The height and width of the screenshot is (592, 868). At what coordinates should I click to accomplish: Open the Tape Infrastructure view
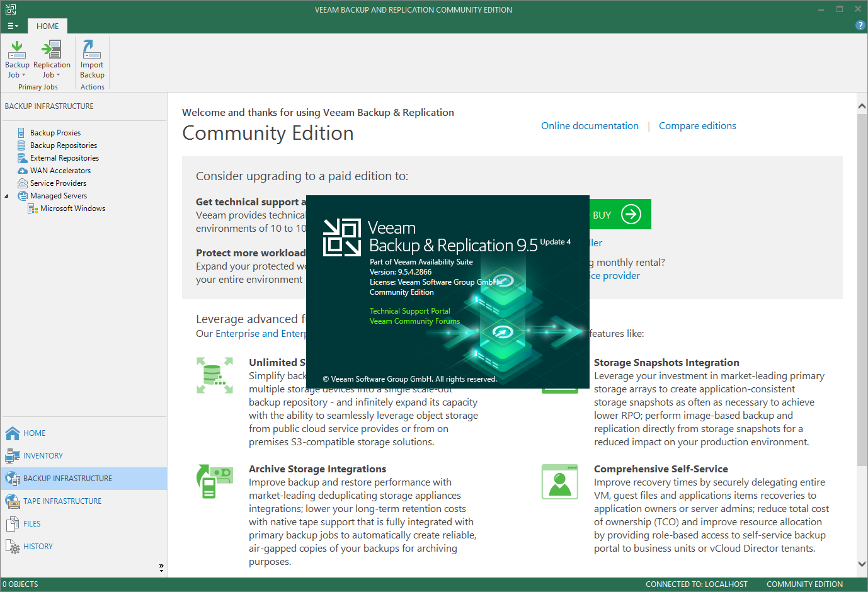62,501
